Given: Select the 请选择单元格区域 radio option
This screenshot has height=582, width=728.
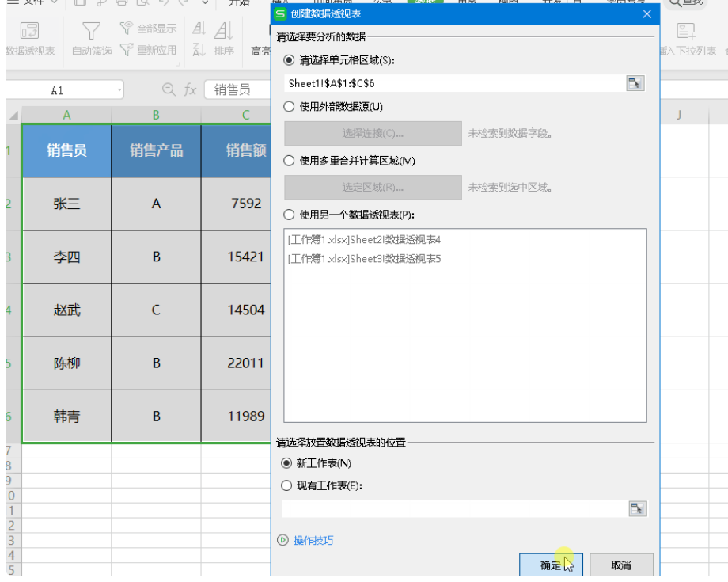Looking at the screenshot, I should click(x=289, y=60).
